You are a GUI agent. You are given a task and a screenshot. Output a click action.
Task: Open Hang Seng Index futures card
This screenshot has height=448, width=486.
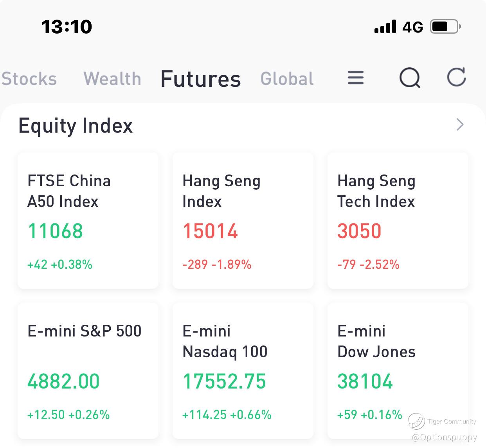point(243,221)
